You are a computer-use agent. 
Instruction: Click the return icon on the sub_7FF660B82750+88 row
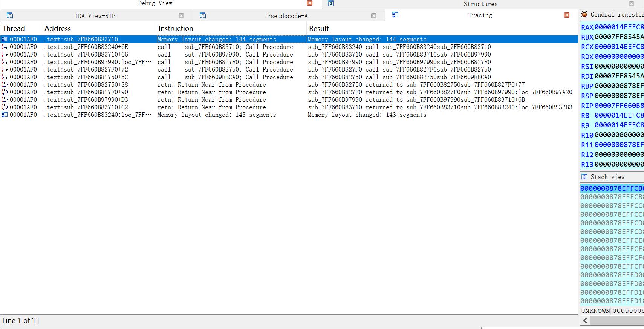5,85
